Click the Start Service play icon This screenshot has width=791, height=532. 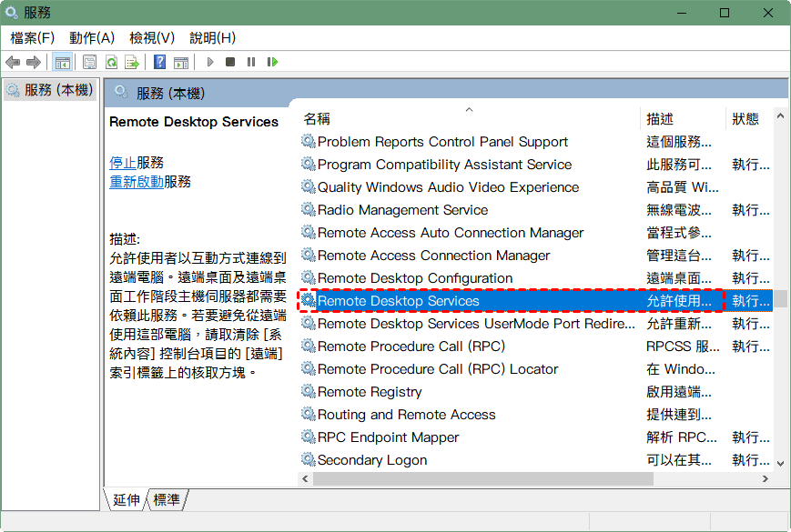210,62
